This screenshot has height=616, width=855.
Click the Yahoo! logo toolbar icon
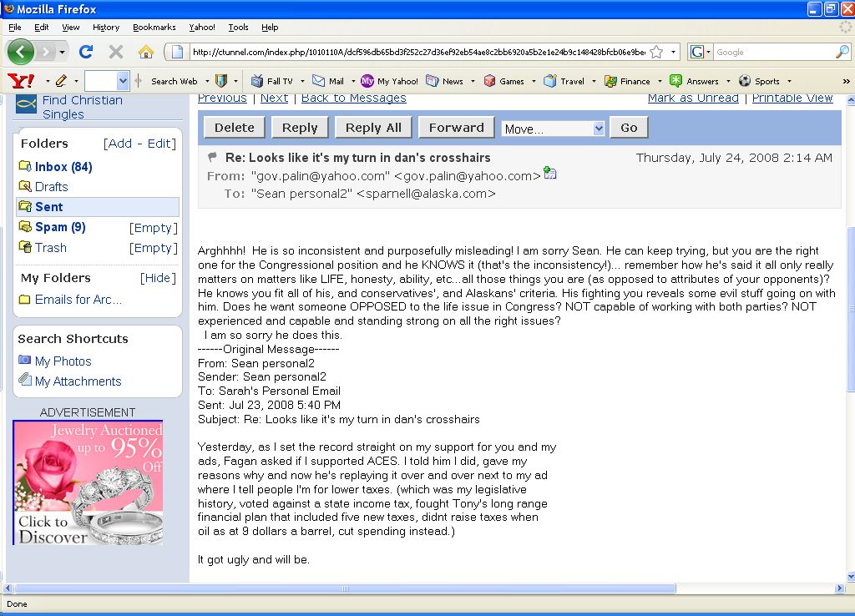tap(18, 81)
